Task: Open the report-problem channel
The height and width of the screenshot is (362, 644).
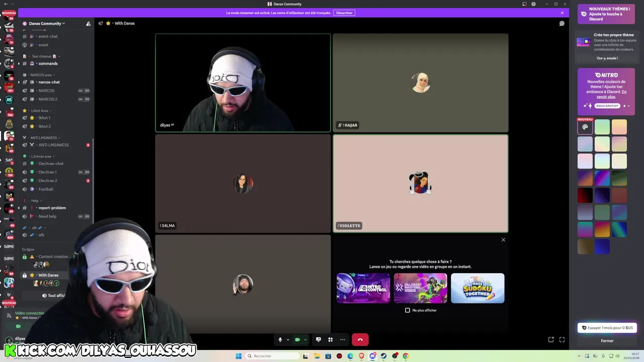Action: pyautogui.click(x=52, y=208)
